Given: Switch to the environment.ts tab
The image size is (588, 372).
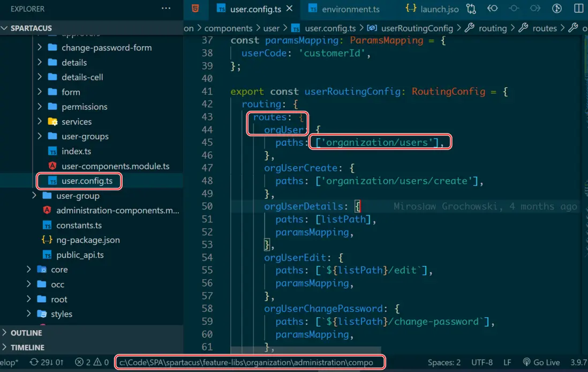Looking at the screenshot, I should [344, 9].
